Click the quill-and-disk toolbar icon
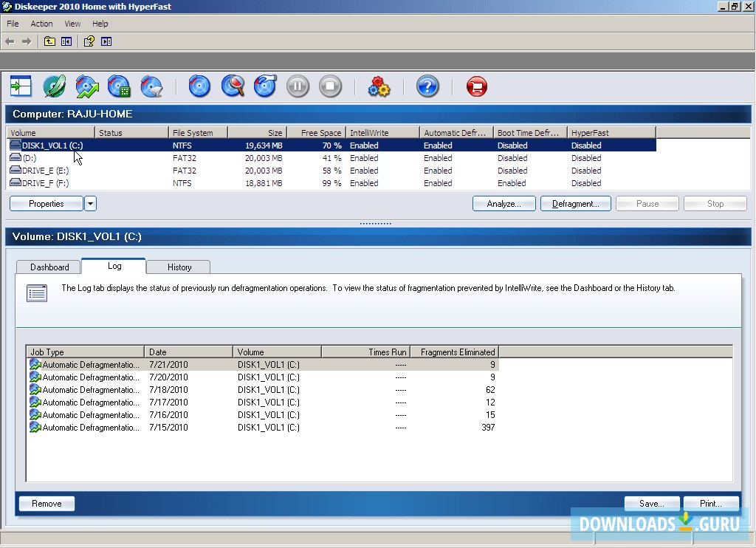This screenshot has height=548, width=756. point(54,86)
